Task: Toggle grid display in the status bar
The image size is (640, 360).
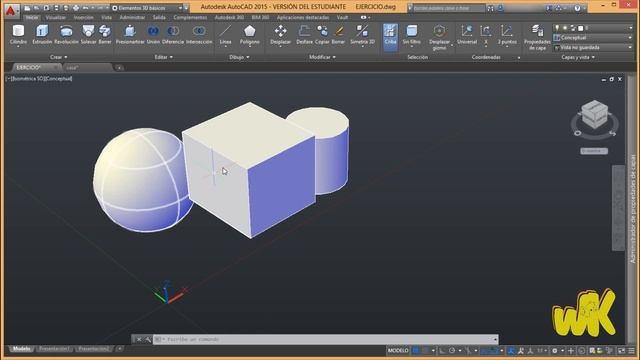Action: click(416, 351)
